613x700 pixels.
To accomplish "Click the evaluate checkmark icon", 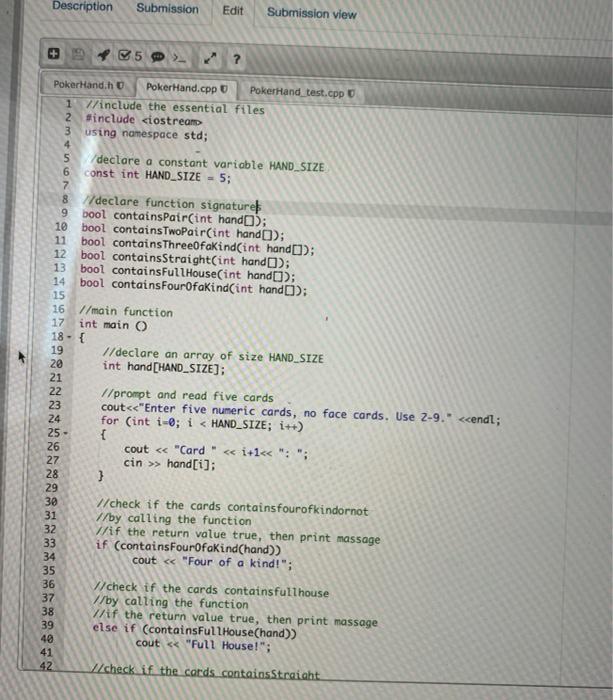I will tap(130, 56).
